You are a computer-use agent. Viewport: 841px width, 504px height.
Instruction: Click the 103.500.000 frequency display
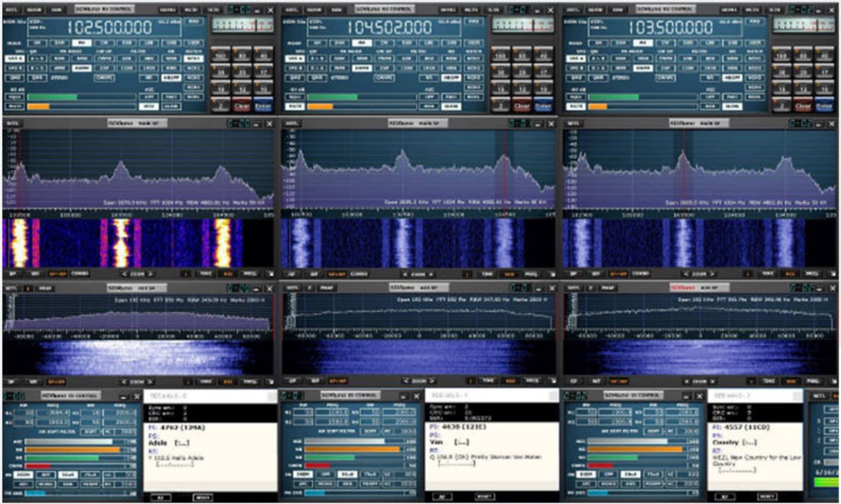670,27
